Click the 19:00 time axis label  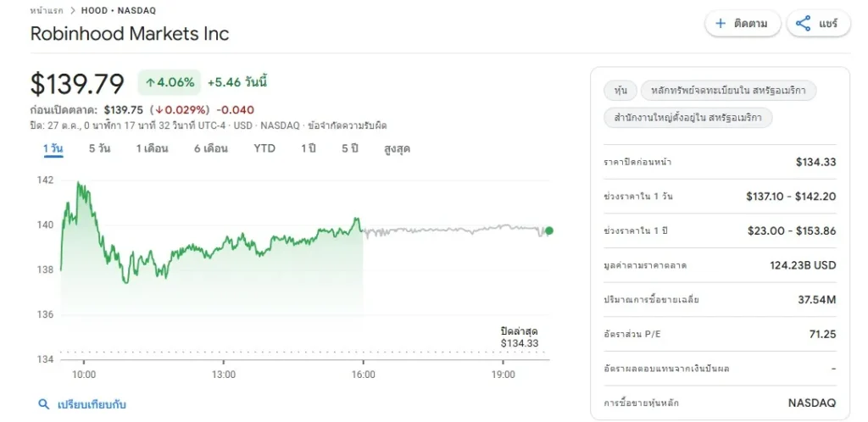click(x=504, y=375)
